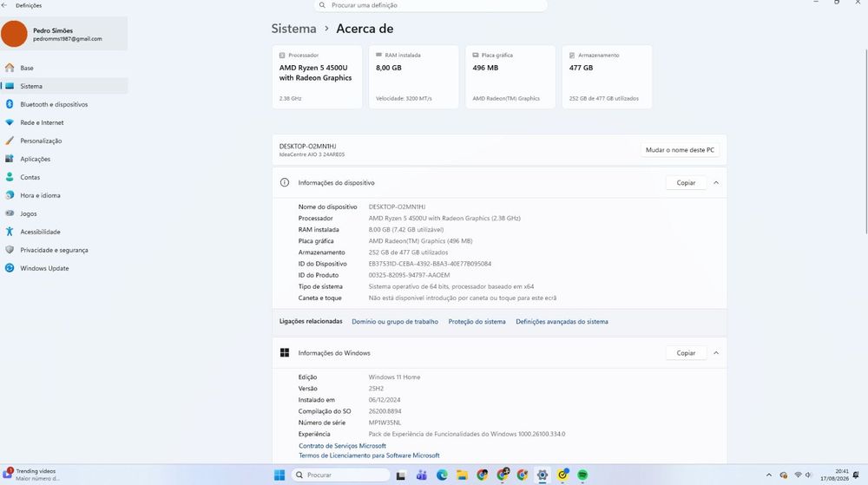The height and width of the screenshot is (485, 868).
Task: Open File Explorer from the taskbar
Action: 462,475
